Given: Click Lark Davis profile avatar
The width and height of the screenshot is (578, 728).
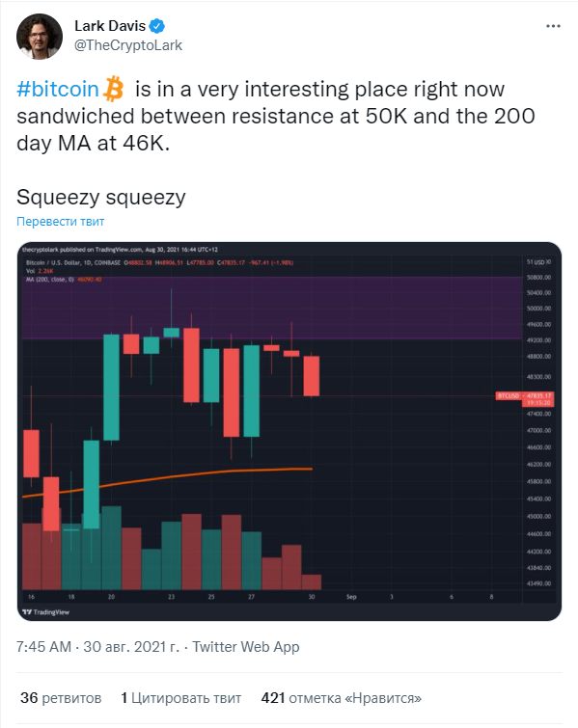Looking at the screenshot, I should 40,37.
